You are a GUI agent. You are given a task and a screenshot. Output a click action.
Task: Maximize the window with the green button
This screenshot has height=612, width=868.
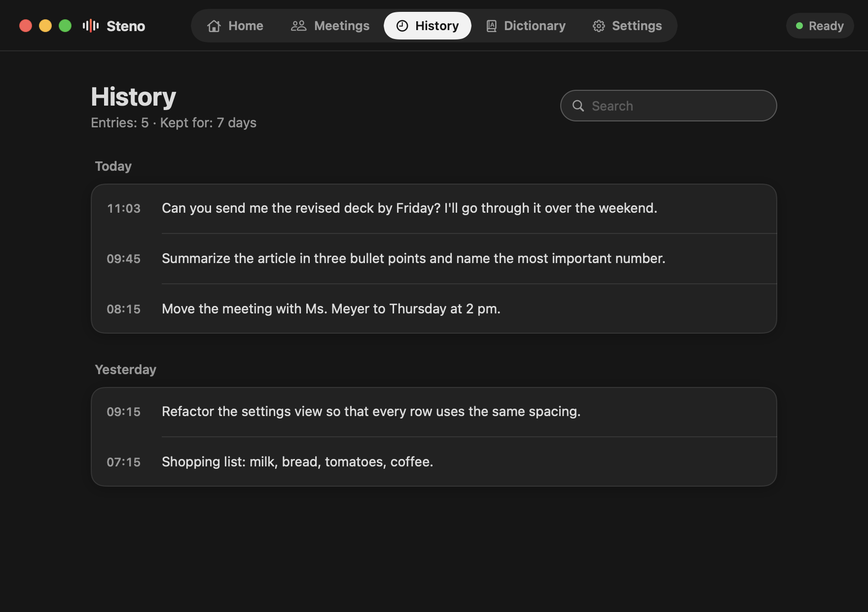pos(65,26)
